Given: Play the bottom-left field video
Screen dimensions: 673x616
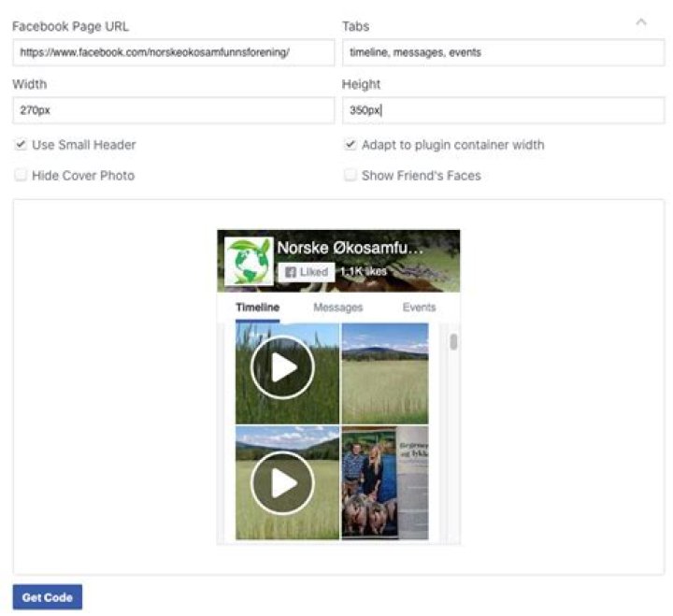Looking at the screenshot, I should click(283, 483).
